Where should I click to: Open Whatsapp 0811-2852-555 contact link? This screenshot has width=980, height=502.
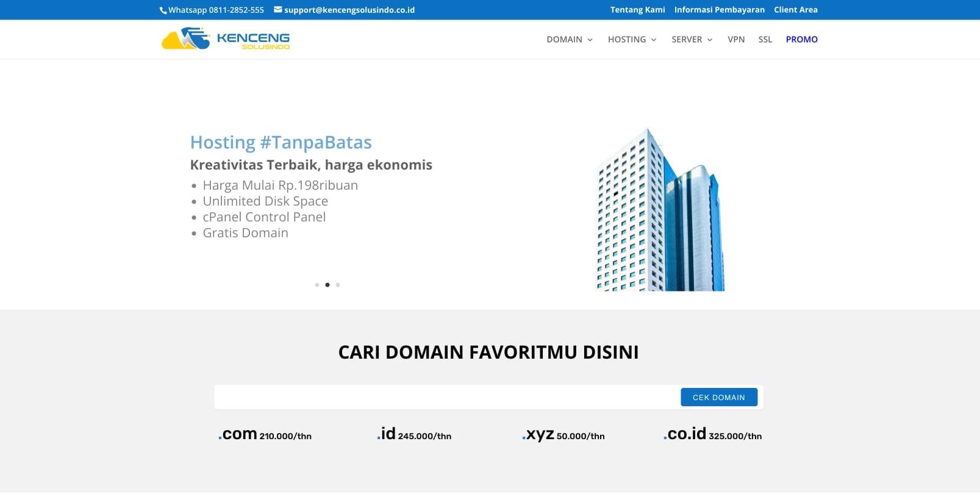tap(216, 10)
